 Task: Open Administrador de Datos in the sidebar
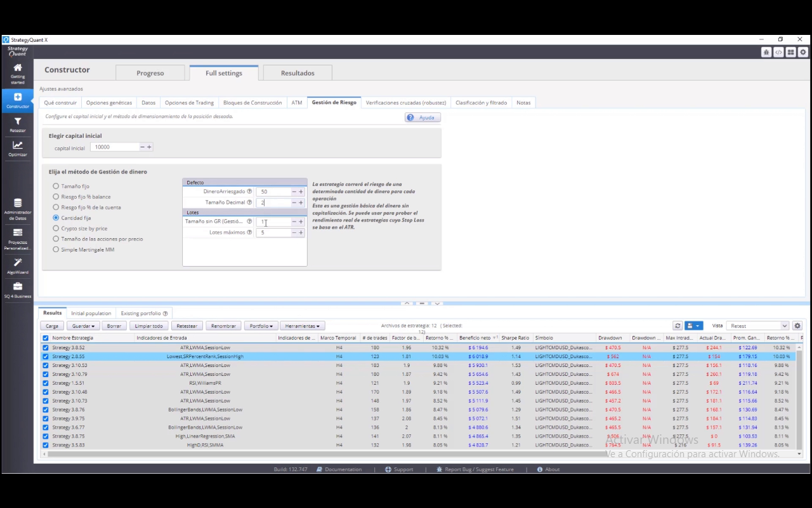[18, 208]
